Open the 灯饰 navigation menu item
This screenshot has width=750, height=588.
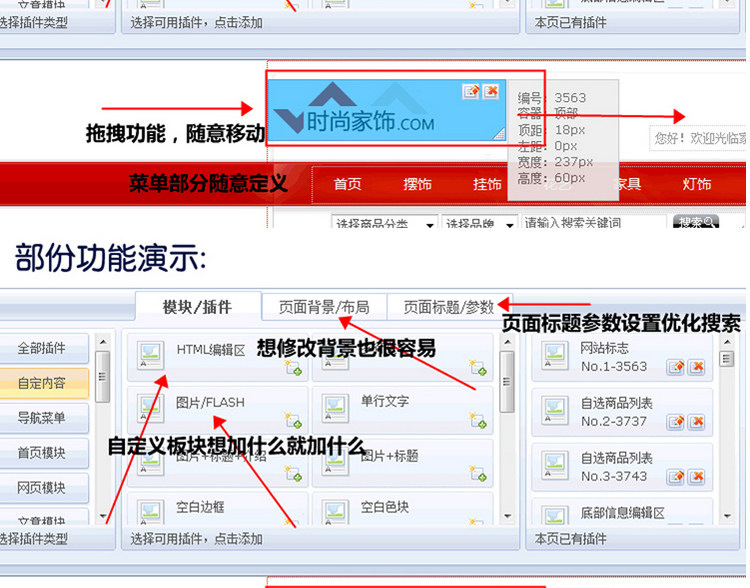point(696,184)
